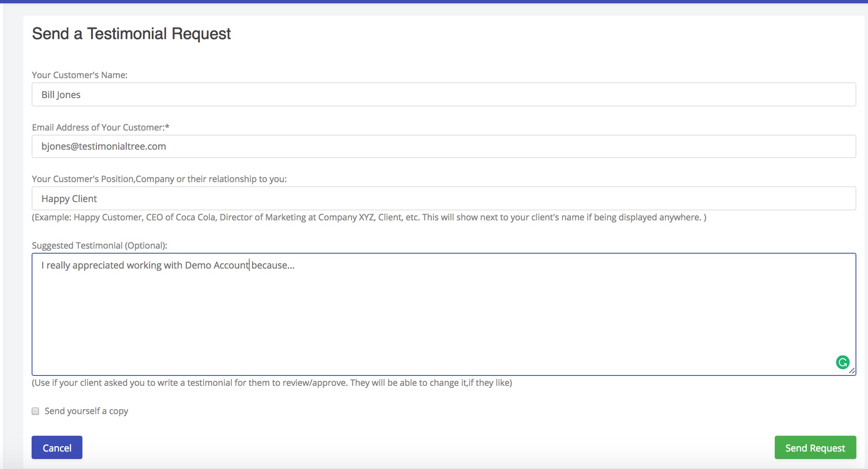The height and width of the screenshot is (469, 868).
Task: Click the 'Suggested Testimonial (Optional)' label
Action: pyautogui.click(x=99, y=245)
